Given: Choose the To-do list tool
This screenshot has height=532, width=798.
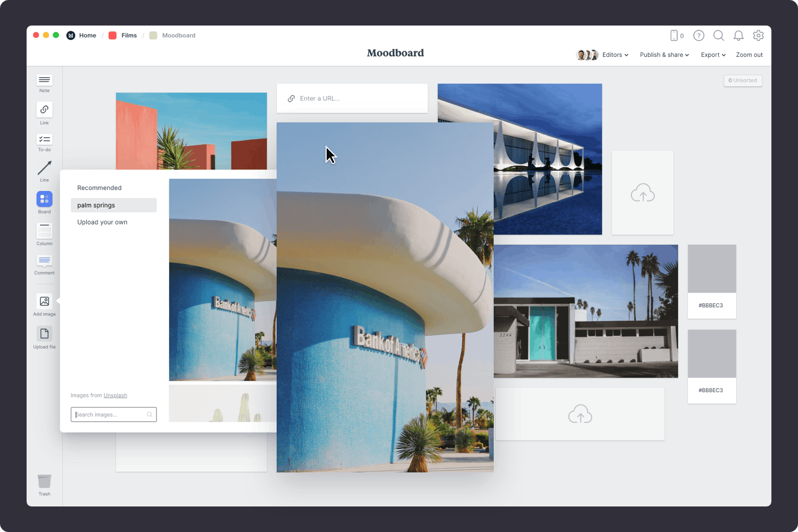Looking at the screenshot, I should 44,139.
